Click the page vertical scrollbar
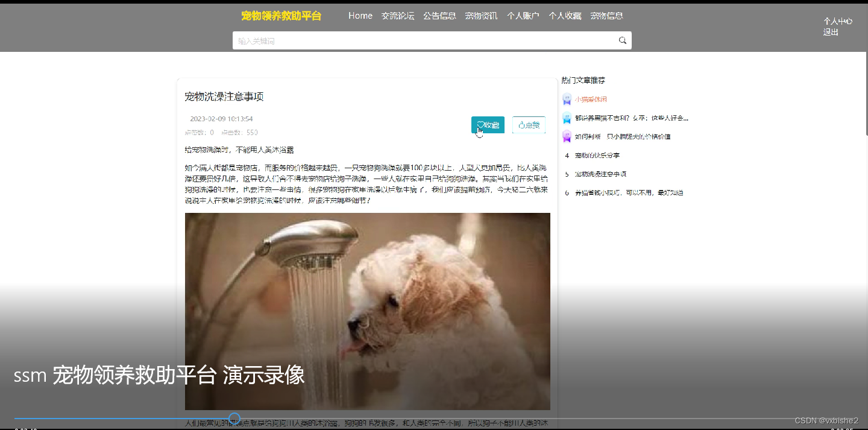This screenshot has width=868, height=430. point(866,93)
